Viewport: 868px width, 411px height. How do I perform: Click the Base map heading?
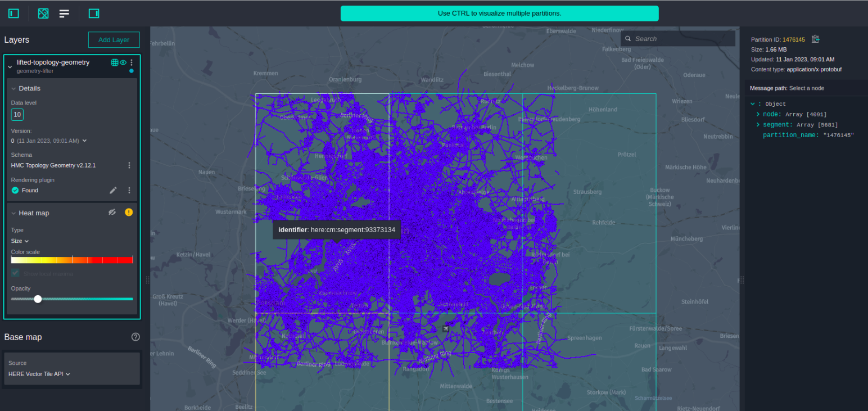[23, 337]
